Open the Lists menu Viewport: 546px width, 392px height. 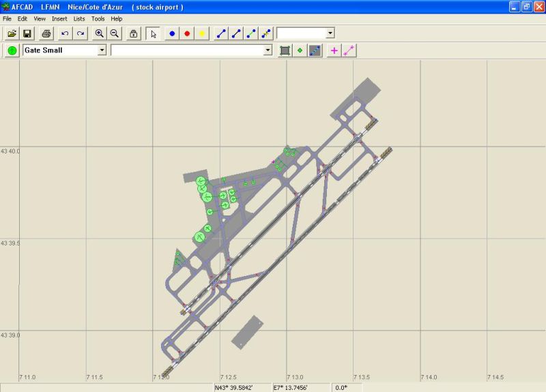(79, 18)
